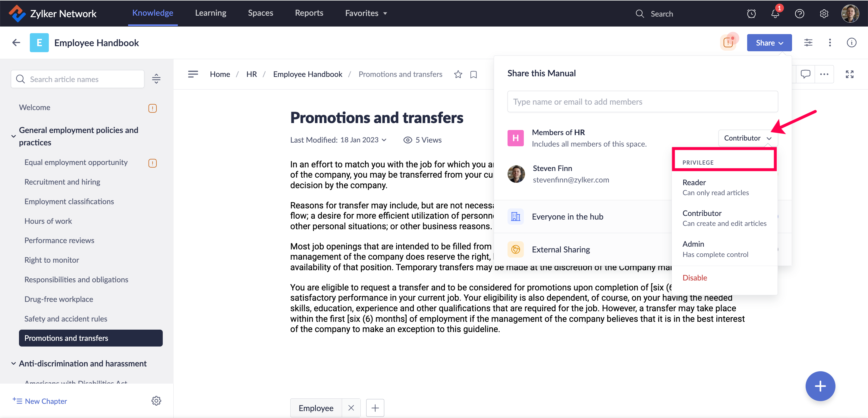
Task: Open the recent activity clock icon
Action: [x=751, y=14]
